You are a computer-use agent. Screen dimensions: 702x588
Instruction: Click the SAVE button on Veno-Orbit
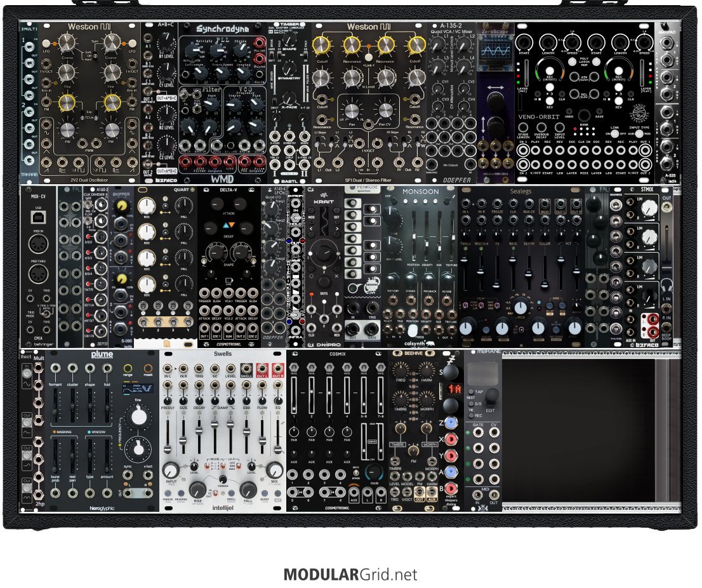click(599, 110)
